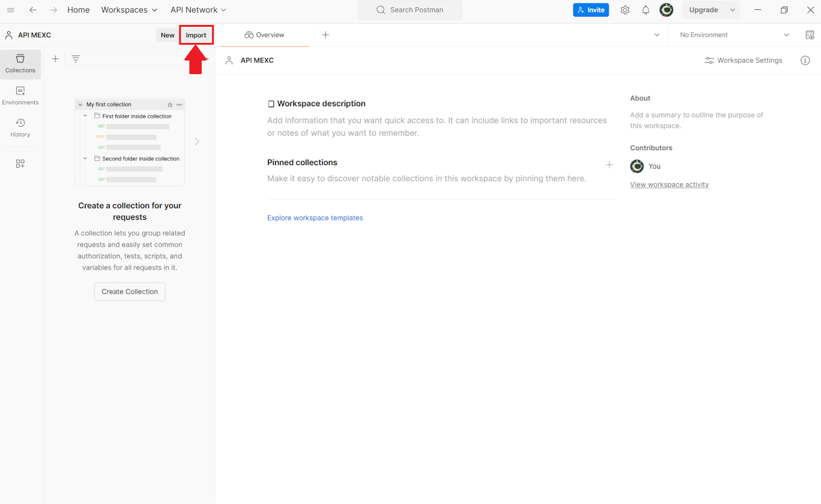Click the Invite button

(591, 10)
